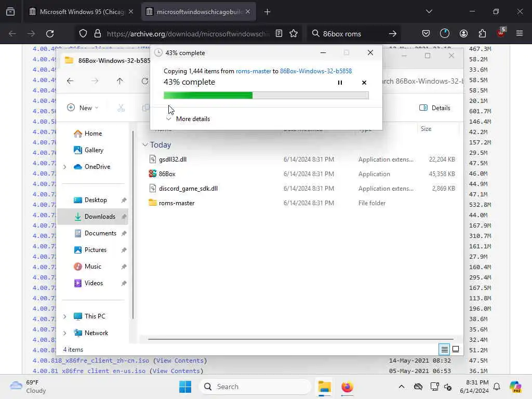Open a new Firefox tab
The image size is (532, 399).
[x=267, y=12]
